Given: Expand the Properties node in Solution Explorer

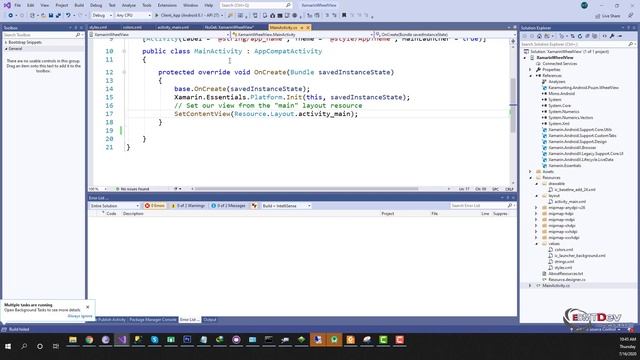Looking at the screenshot, I should point(530,70).
